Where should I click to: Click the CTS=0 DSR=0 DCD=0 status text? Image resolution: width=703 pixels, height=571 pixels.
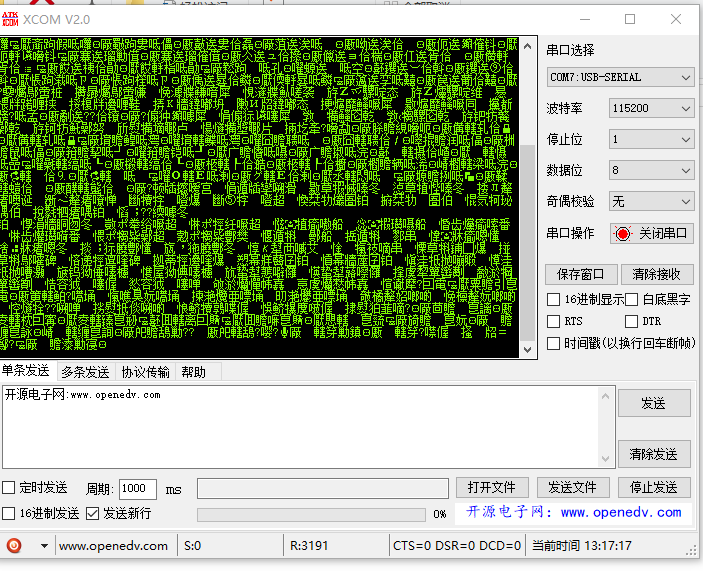tap(457, 546)
